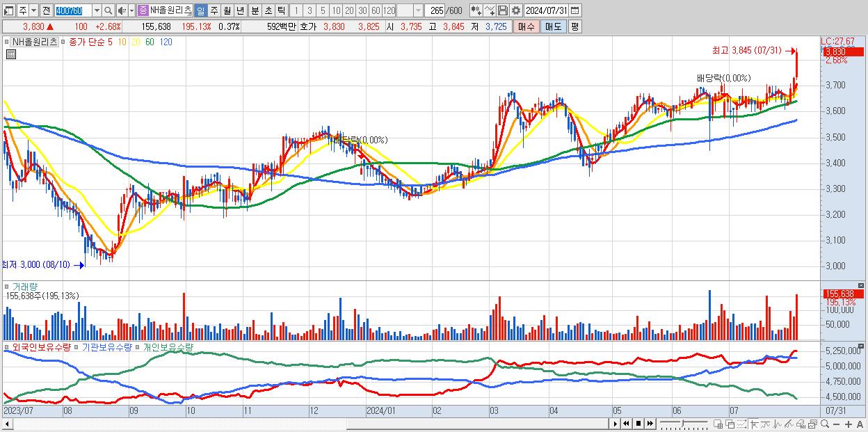
Task: Click the overlapping windows icon in bottom toolbar
Action: pos(730,423)
